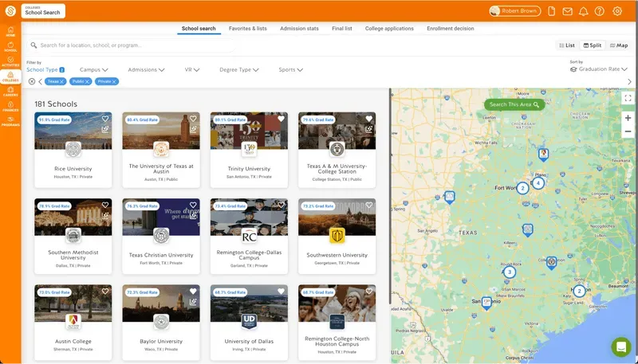Click compare icon on Baylor University card
Viewport: 638px width, 364px height.
[x=193, y=302]
